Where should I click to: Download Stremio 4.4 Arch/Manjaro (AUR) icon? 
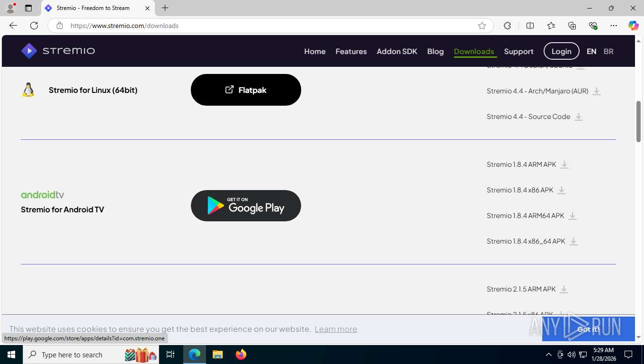point(597,91)
